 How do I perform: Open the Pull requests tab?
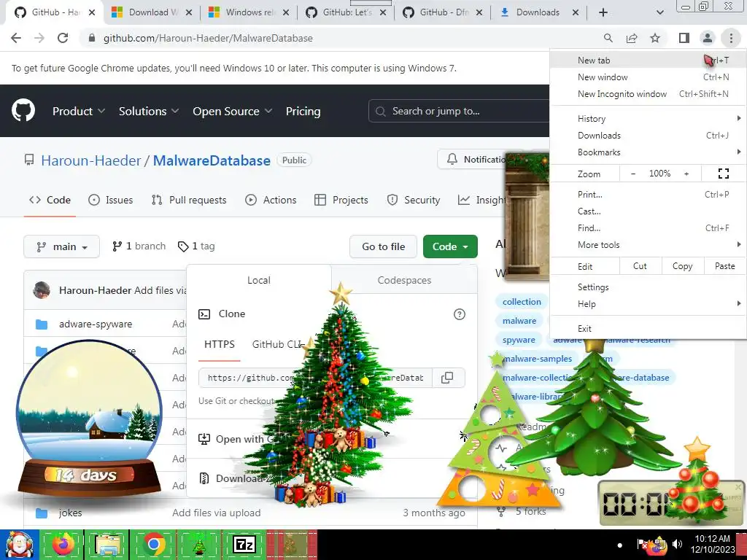pos(189,200)
